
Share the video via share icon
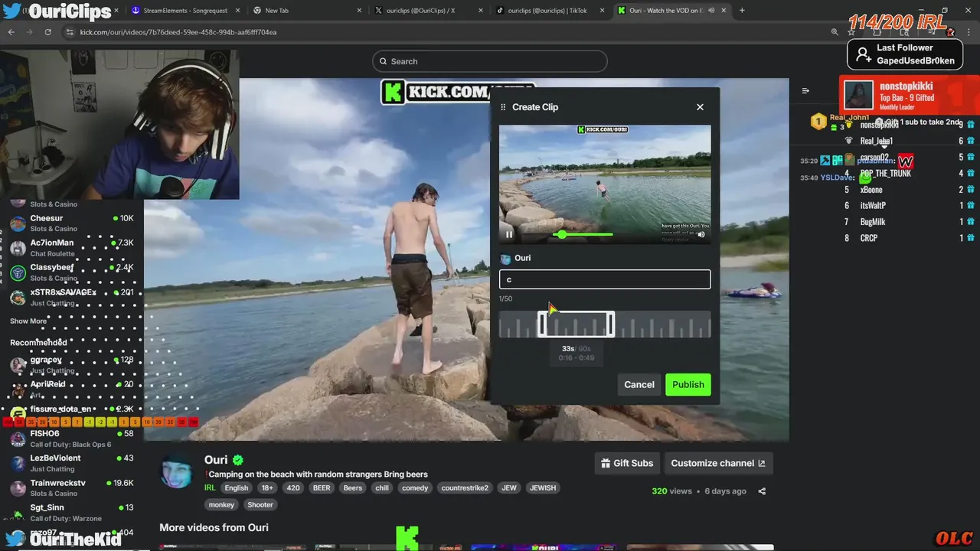pyautogui.click(x=762, y=491)
